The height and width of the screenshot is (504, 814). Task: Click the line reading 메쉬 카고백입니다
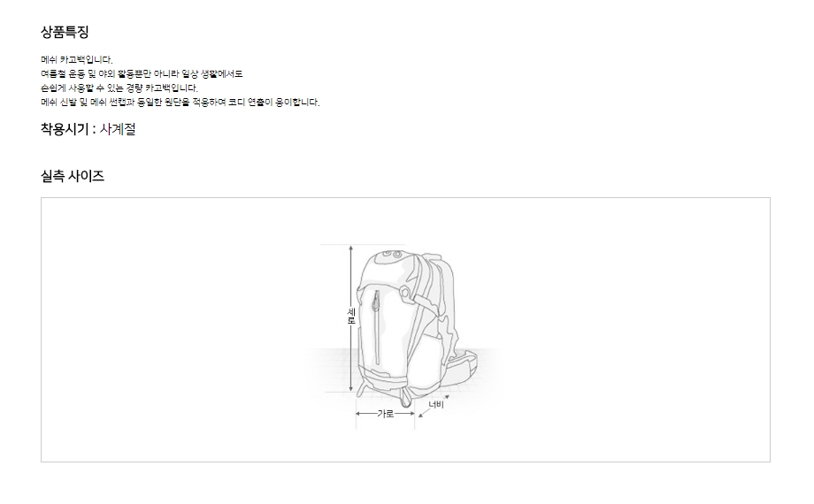pos(77,60)
